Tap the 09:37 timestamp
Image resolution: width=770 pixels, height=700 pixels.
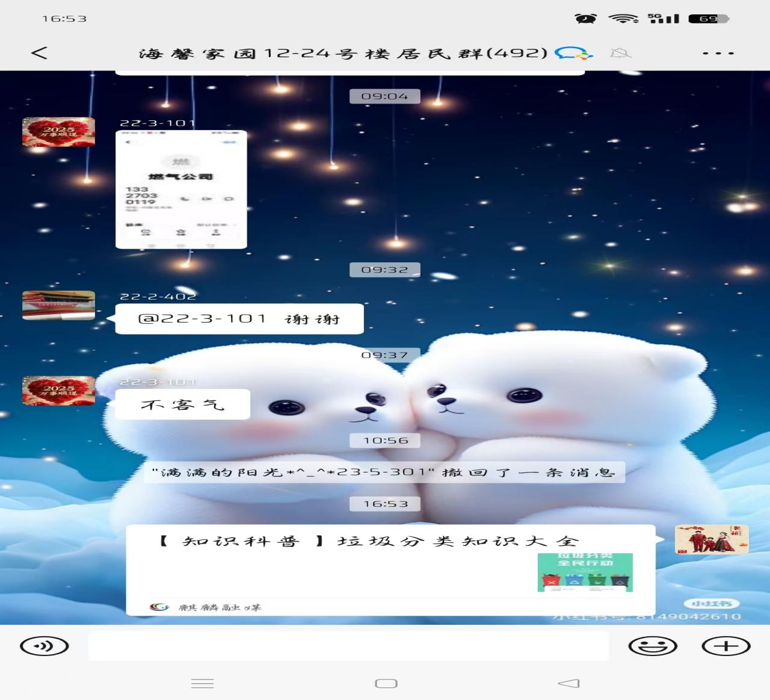coord(385,355)
